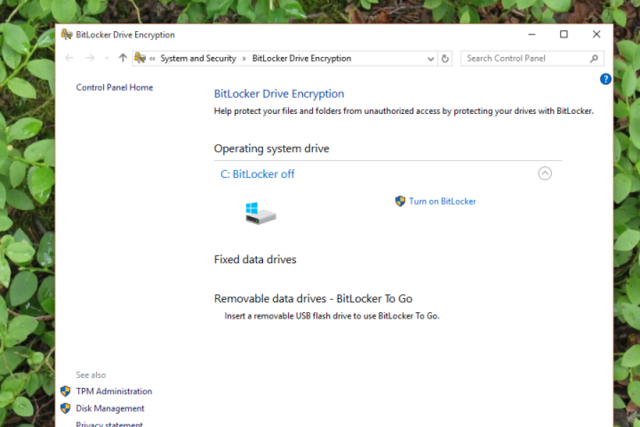This screenshot has width=640, height=427.
Task: Open Control Panel Home
Action: tap(114, 87)
